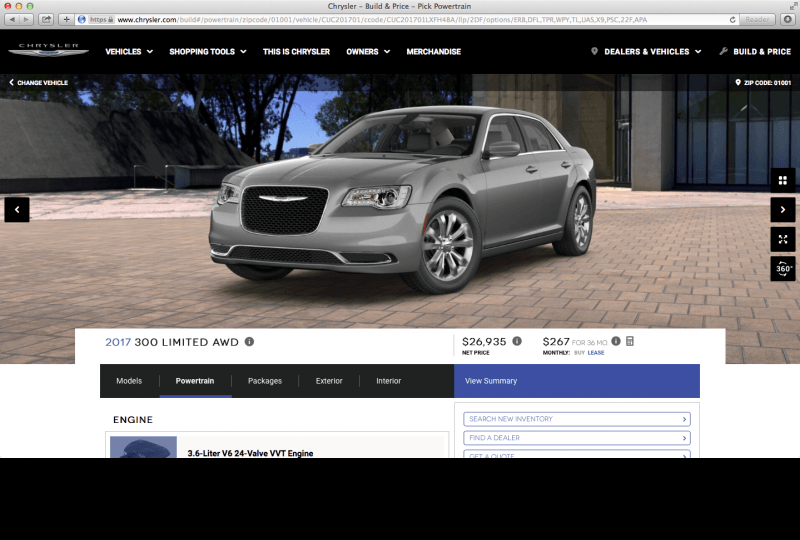Select the 3.6-Liter V6 engine thumbnail
Image resolution: width=800 pixels, height=540 pixels.
coord(143,447)
